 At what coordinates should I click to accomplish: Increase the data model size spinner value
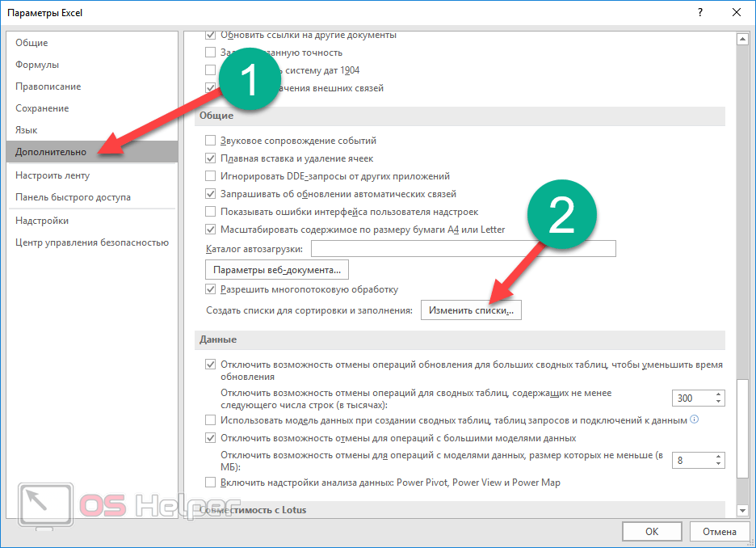717,456
